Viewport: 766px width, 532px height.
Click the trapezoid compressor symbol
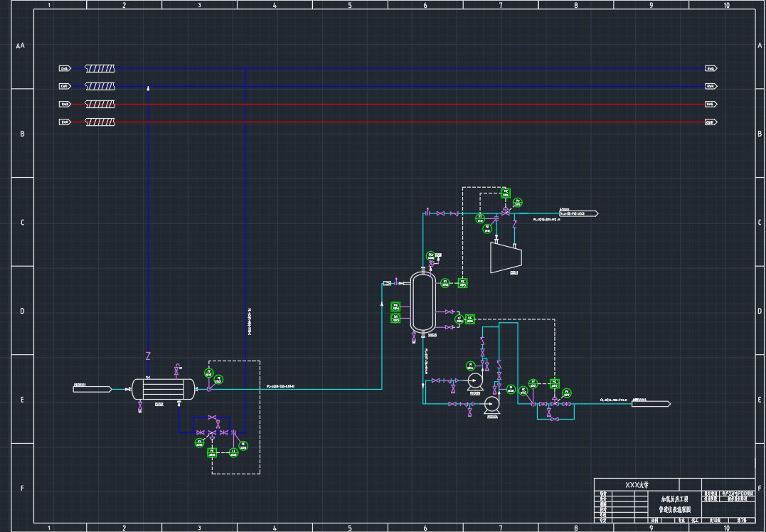[x=506, y=258]
